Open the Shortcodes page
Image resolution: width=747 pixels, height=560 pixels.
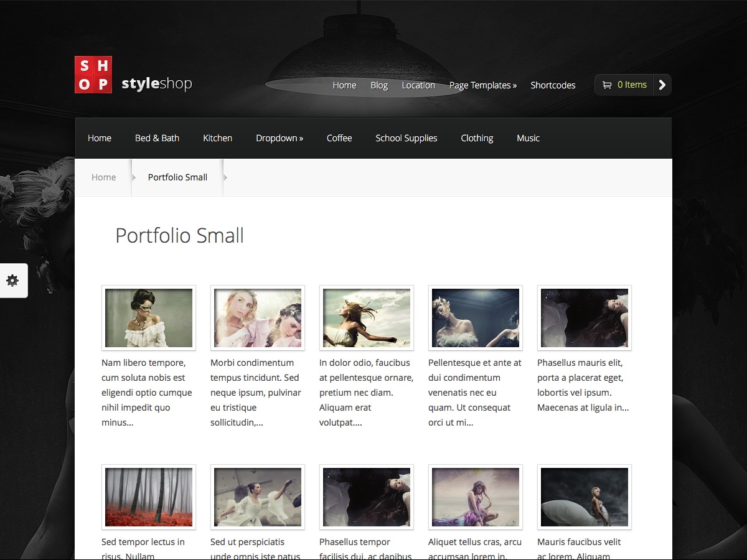[553, 85]
